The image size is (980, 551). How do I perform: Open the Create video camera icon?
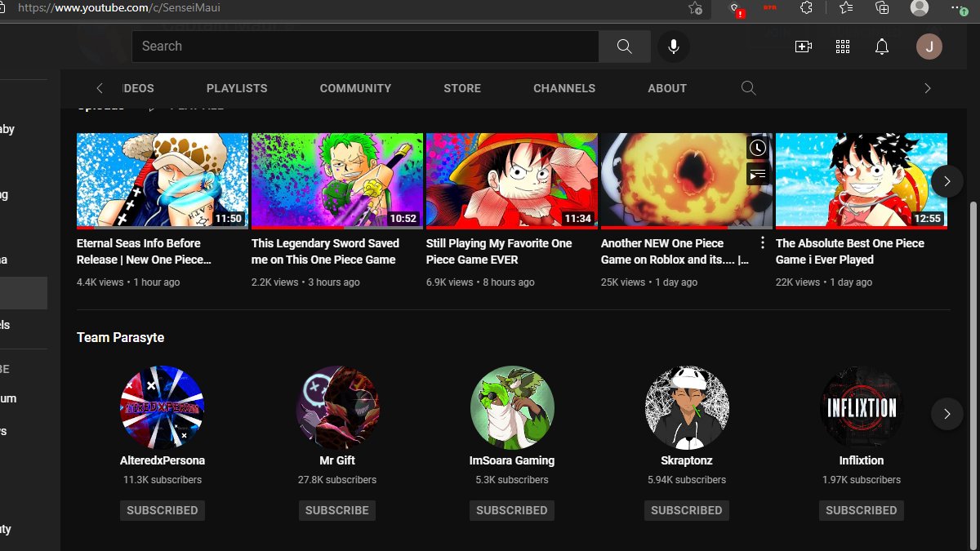coord(804,47)
